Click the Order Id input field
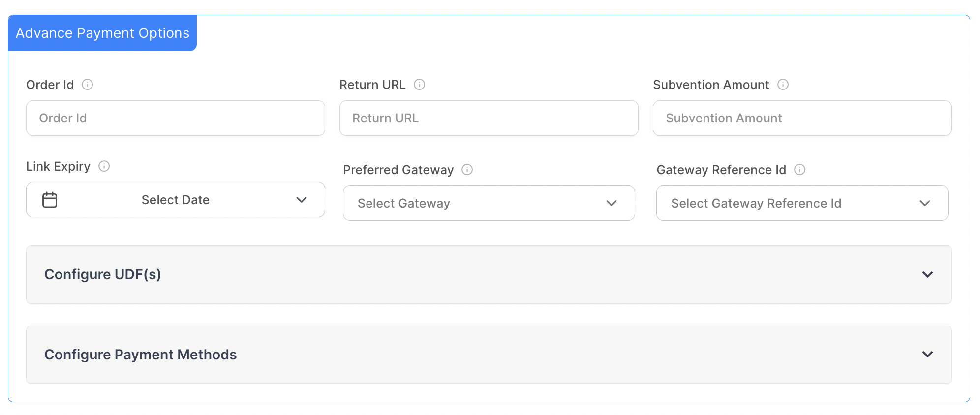Viewport: 980px width, 415px height. tap(175, 118)
